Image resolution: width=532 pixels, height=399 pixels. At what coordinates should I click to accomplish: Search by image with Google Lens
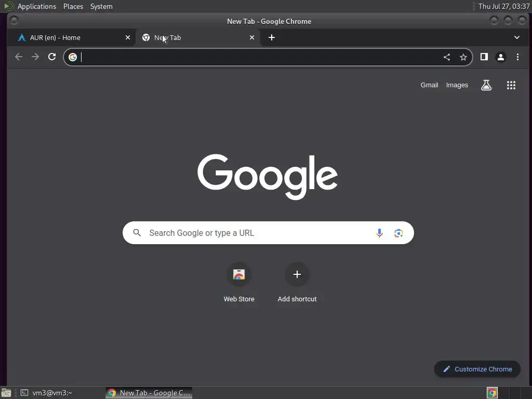[x=398, y=233]
